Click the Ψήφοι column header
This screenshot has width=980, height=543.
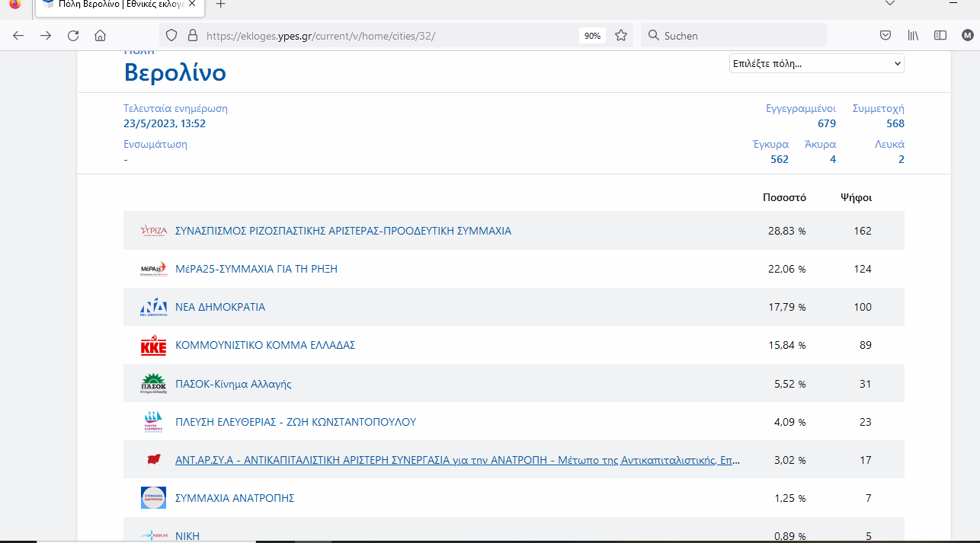[x=856, y=197]
